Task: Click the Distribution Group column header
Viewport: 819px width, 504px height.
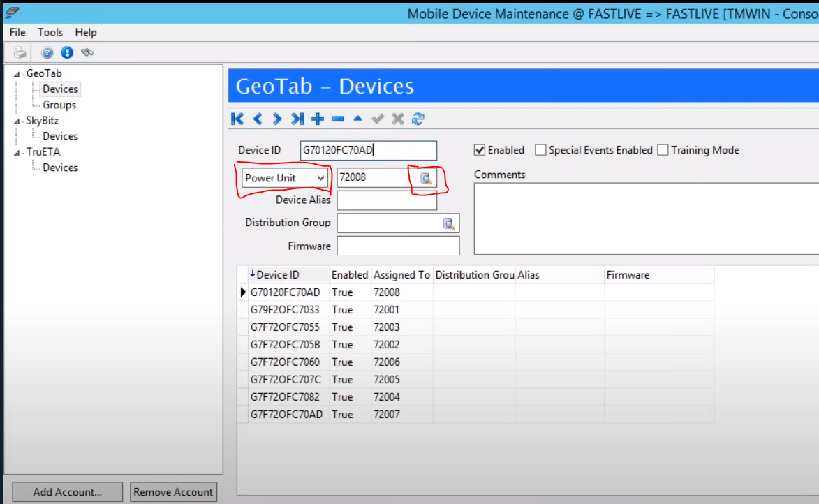Action: (x=474, y=275)
